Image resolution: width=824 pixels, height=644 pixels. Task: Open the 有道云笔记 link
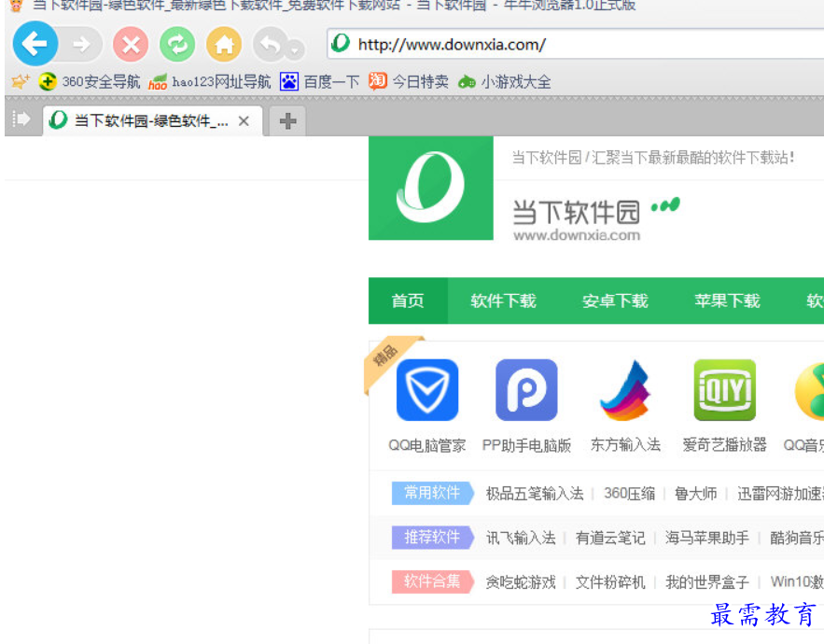[x=610, y=538]
